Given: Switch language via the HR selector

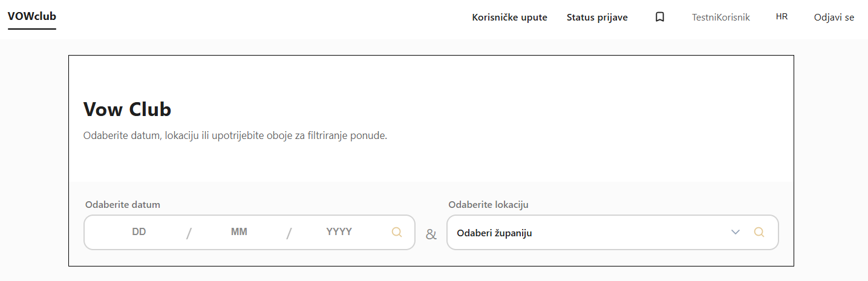Looking at the screenshot, I should [782, 17].
